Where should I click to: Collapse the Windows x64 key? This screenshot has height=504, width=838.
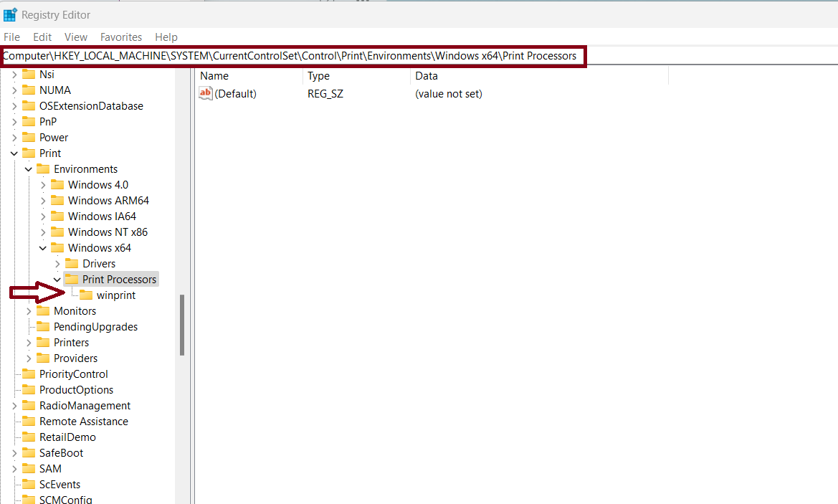[43, 248]
